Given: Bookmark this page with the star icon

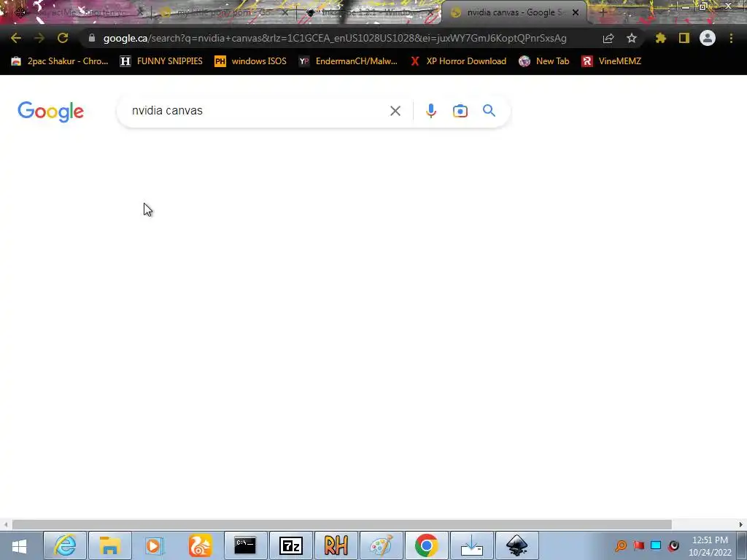Looking at the screenshot, I should click(x=631, y=38).
